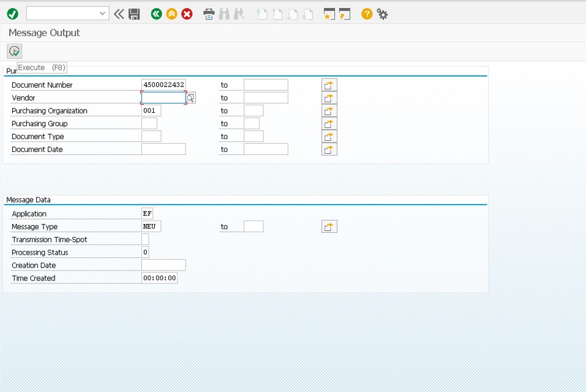
Task: Click the red Cancel icon
Action: click(187, 14)
